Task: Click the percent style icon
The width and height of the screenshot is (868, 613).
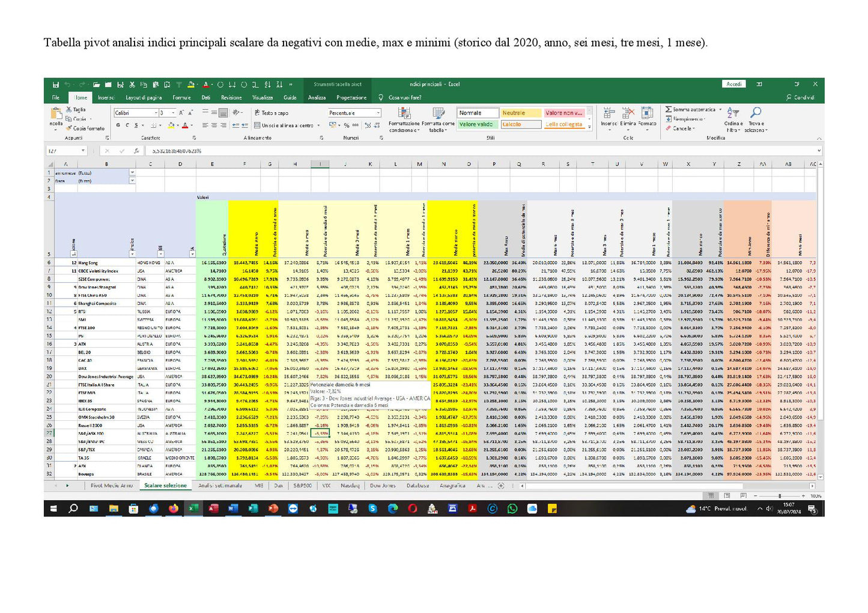Action: (347, 125)
